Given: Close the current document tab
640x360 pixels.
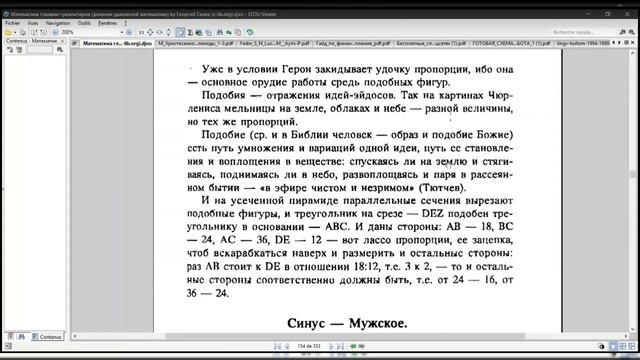Looking at the screenshot, I should (x=633, y=42).
